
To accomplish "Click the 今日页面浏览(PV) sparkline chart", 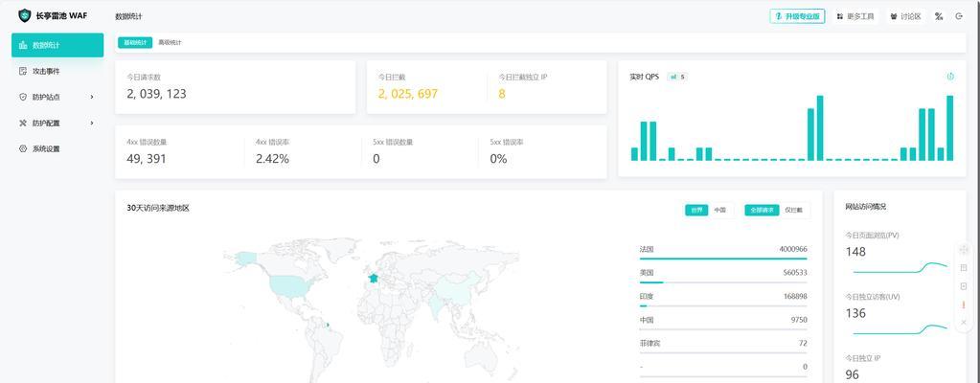I will pyautogui.click(x=900, y=268).
